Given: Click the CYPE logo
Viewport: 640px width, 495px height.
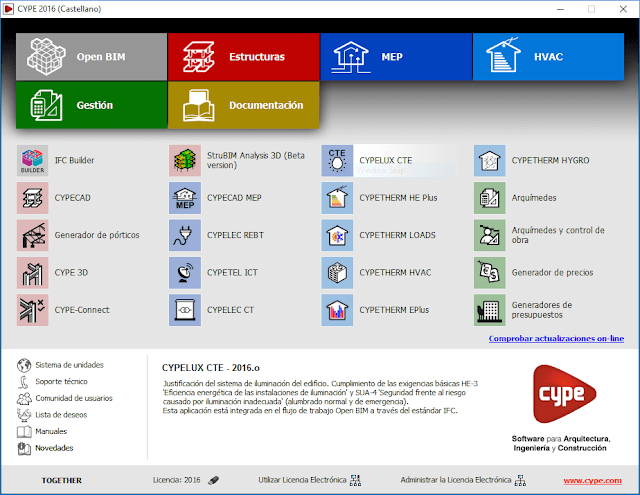Looking at the screenshot, I should (564, 394).
